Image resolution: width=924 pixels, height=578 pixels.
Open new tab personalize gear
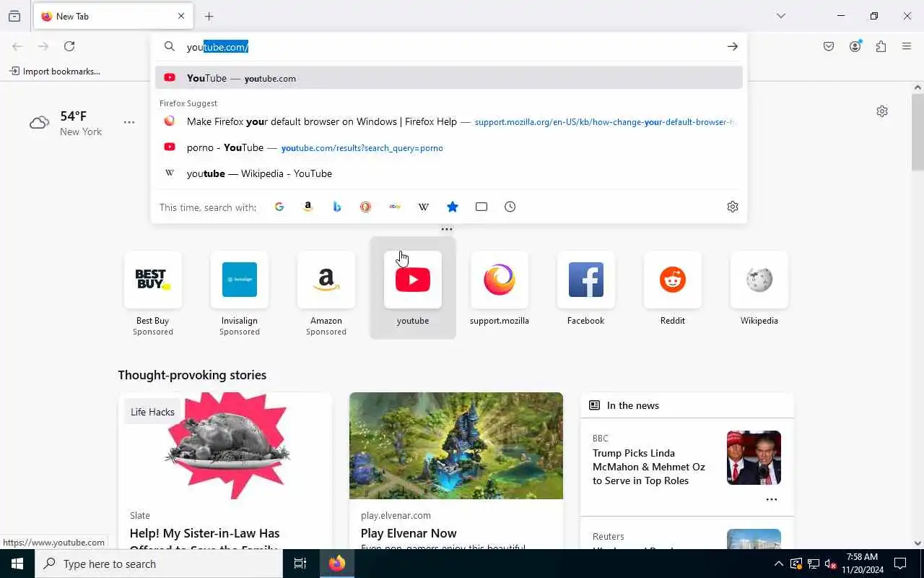[882, 111]
